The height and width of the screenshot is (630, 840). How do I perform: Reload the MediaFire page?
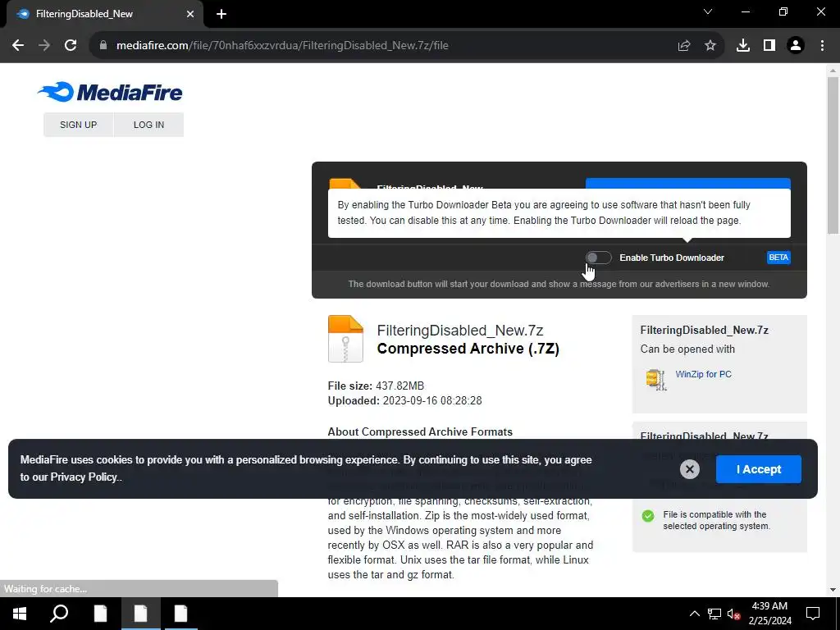[x=71, y=46]
